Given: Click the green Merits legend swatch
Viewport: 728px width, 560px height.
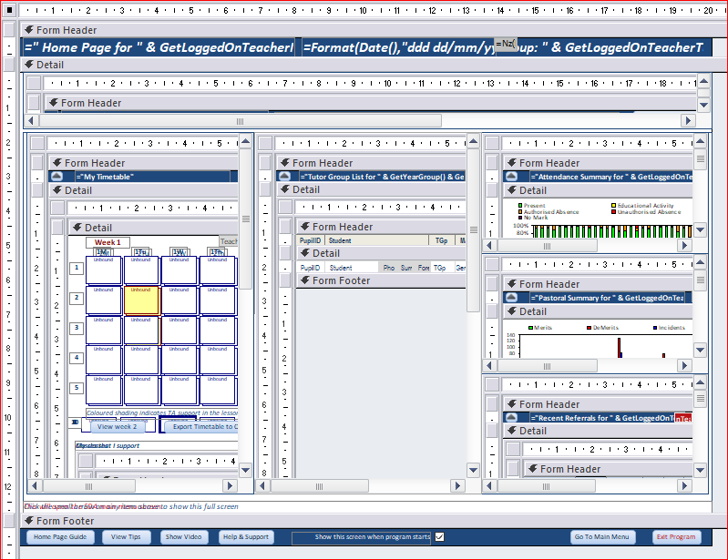Looking at the screenshot, I should coord(530,328).
